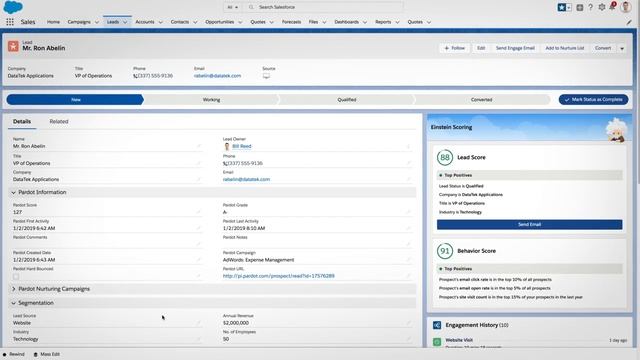Click the pencil edit navigation icon

pyautogui.click(x=629, y=22)
